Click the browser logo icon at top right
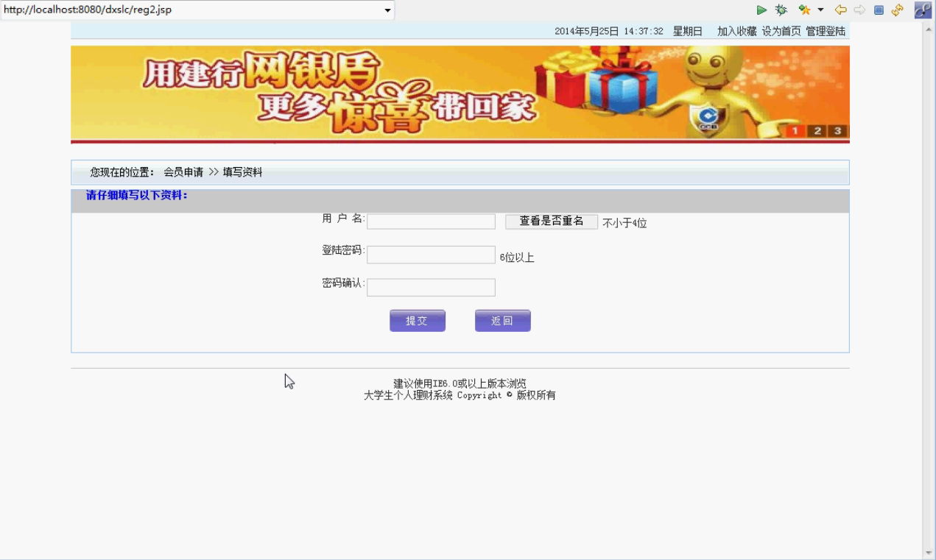 923,10
